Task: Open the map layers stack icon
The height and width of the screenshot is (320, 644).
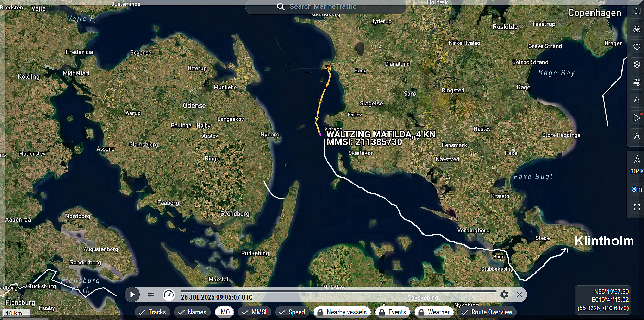Action: tap(637, 64)
